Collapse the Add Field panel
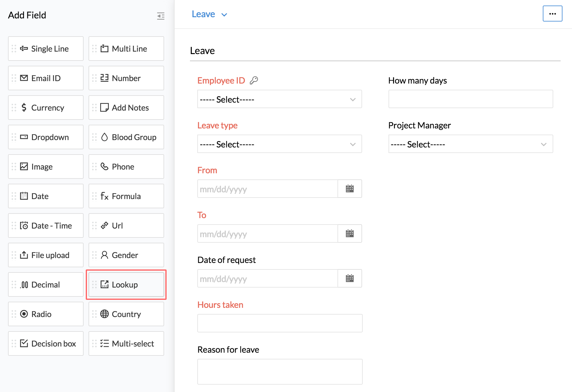The width and height of the screenshot is (572, 392). point(161,16)
